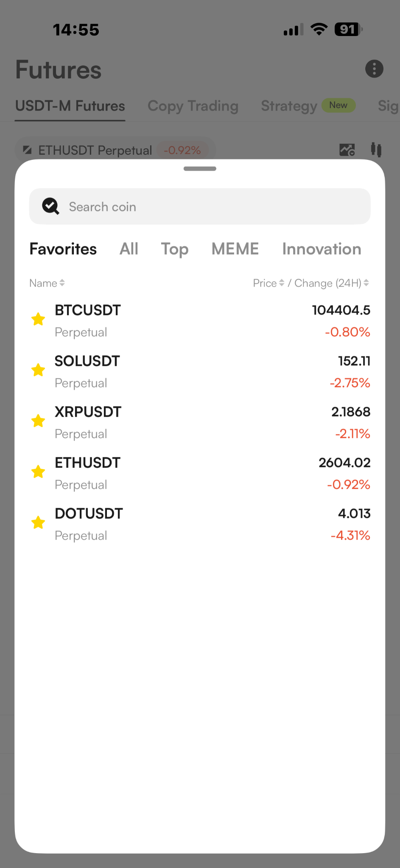Tap the sheet drag handle bar

200,169
